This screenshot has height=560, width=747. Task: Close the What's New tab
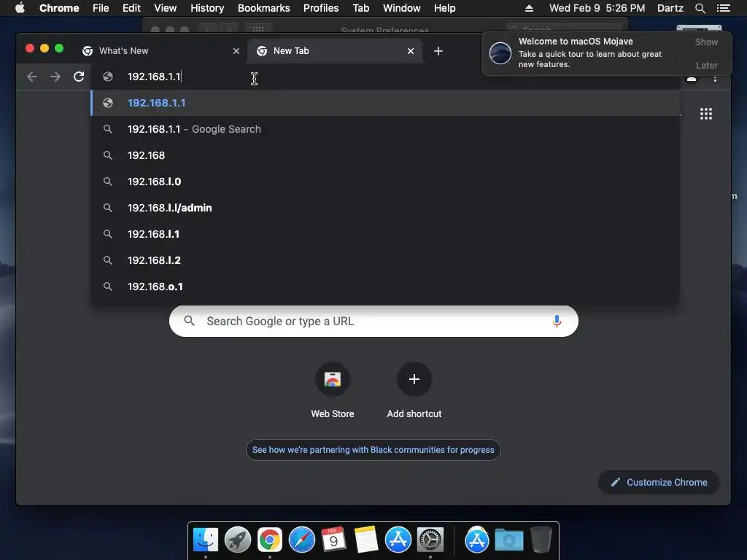(236, 51)
